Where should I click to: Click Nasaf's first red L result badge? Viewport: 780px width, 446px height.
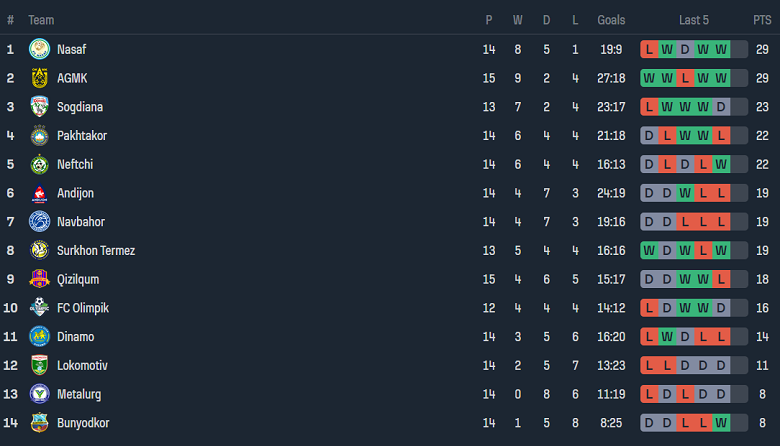(649, 49)
